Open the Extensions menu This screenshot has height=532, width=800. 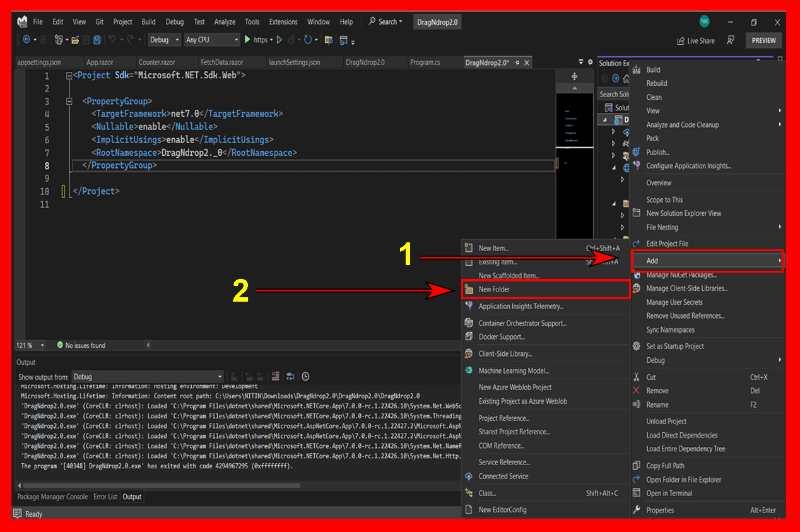click(x=283, y=21)
